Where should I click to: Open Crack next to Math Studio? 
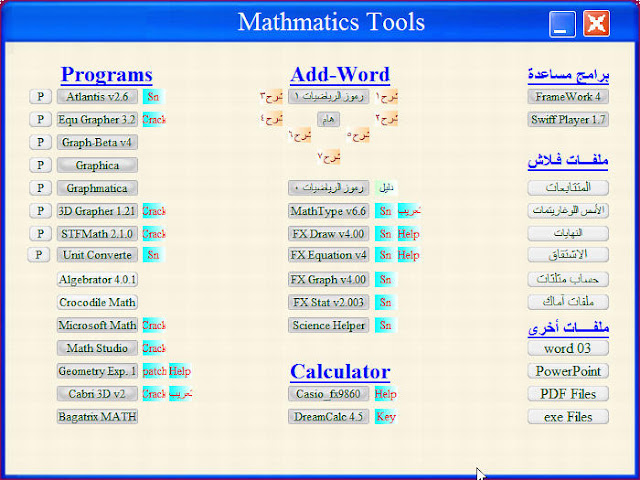154,348
